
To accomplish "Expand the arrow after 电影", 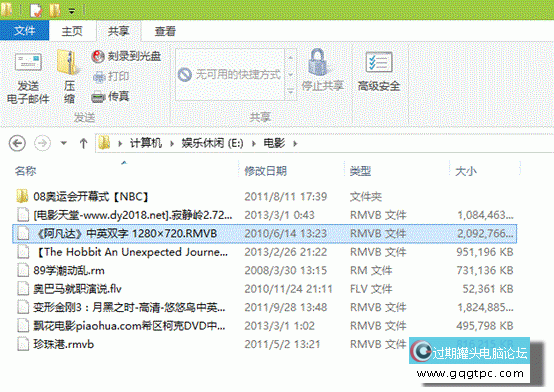I will (295, 143).
